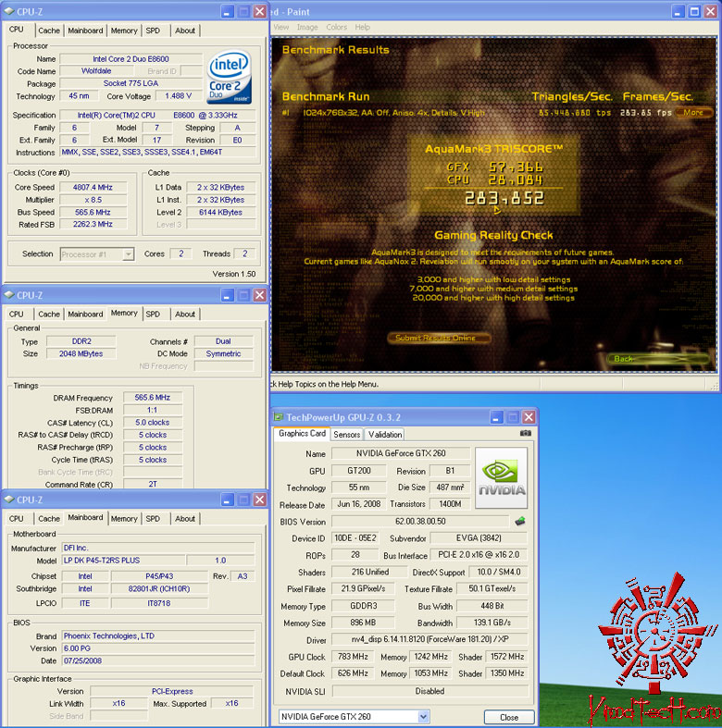Click the CPU Name field Intel Core 2 Duo E8600
The image size is (722, 728).
click(x=131, y=59)
